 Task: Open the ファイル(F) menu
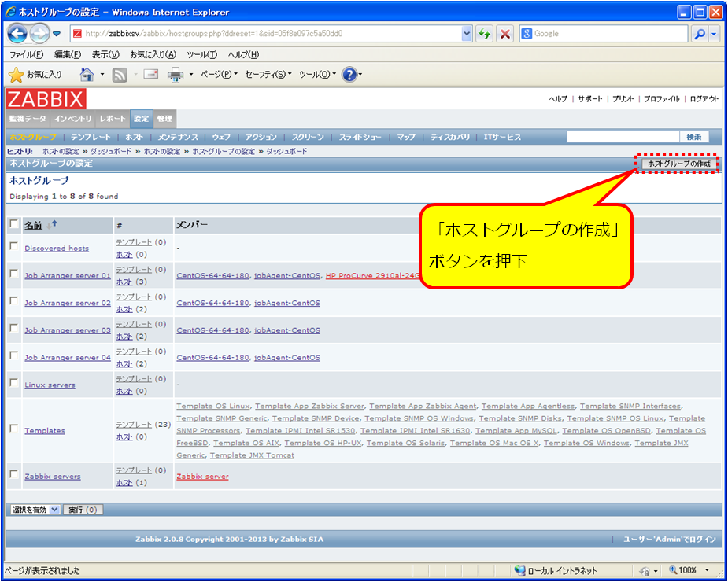pos(26,55)
